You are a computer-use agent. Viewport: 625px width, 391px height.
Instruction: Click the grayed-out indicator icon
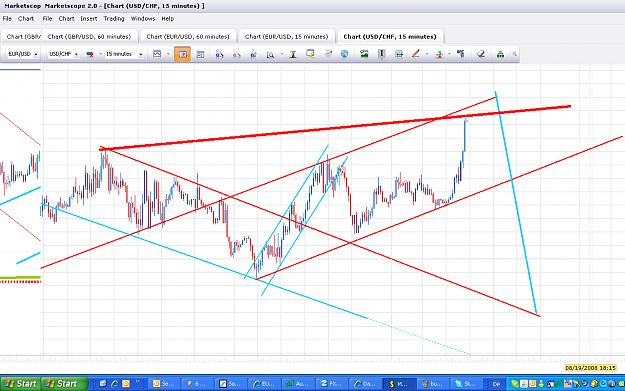(x=236, y=54)
